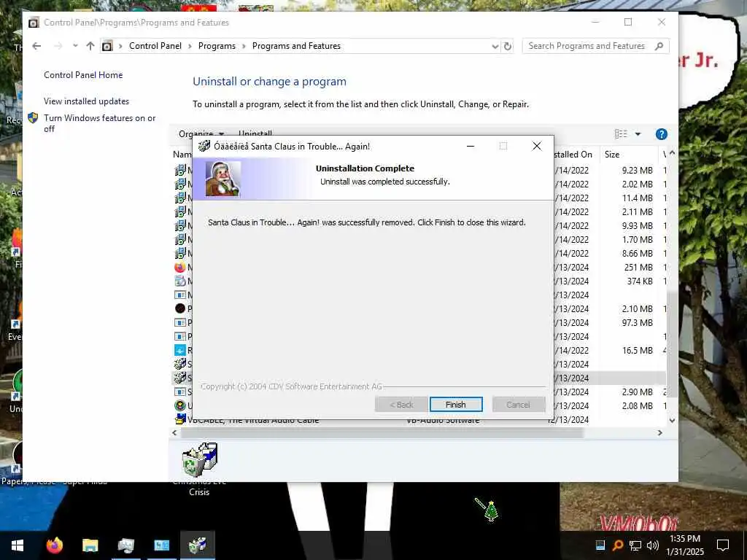Click the 9.23 MB size cell
The image size is (747, 560).
click(x=637, y=170)
